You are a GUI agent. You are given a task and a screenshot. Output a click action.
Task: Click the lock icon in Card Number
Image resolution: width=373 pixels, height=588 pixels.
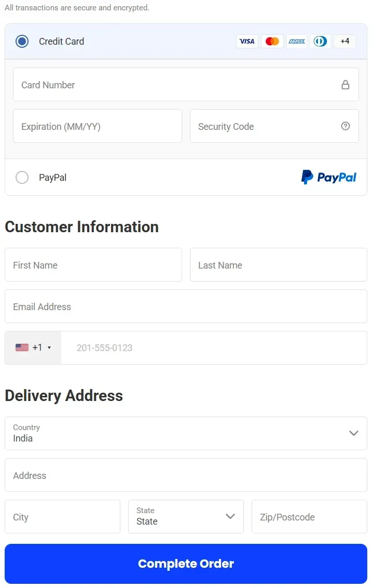pyautogui.click(x=346, y=84)
